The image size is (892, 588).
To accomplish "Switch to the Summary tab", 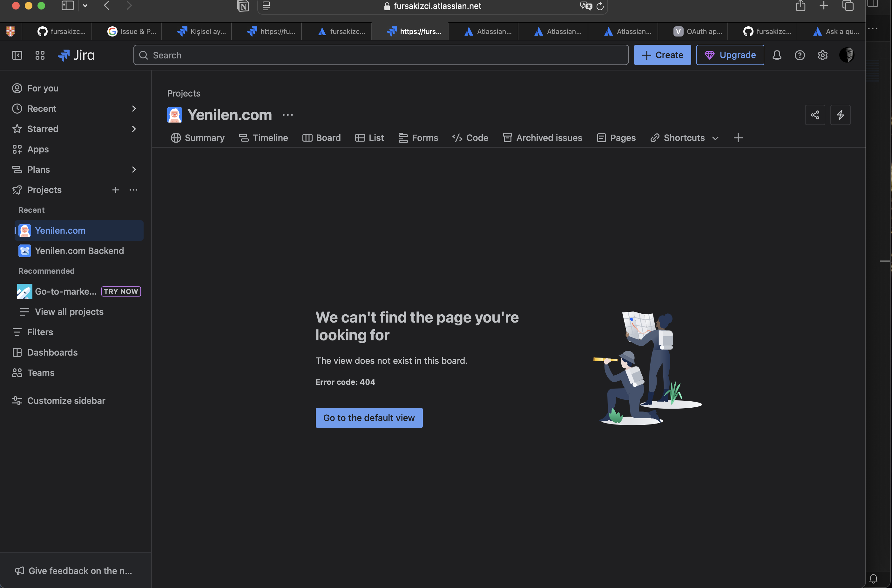I will pyautogui.click(x=198, y=138).
